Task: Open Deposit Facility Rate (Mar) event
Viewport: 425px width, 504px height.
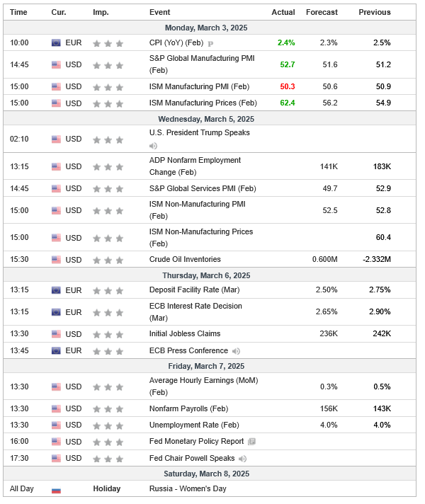Action: click(194, 290)
